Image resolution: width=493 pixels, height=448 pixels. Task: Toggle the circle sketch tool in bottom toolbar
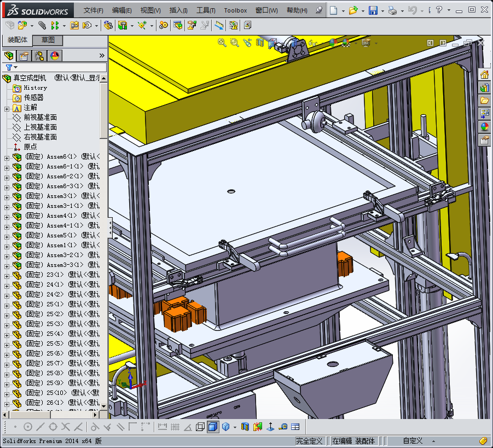pyautogui.click(x=28, y=427)
